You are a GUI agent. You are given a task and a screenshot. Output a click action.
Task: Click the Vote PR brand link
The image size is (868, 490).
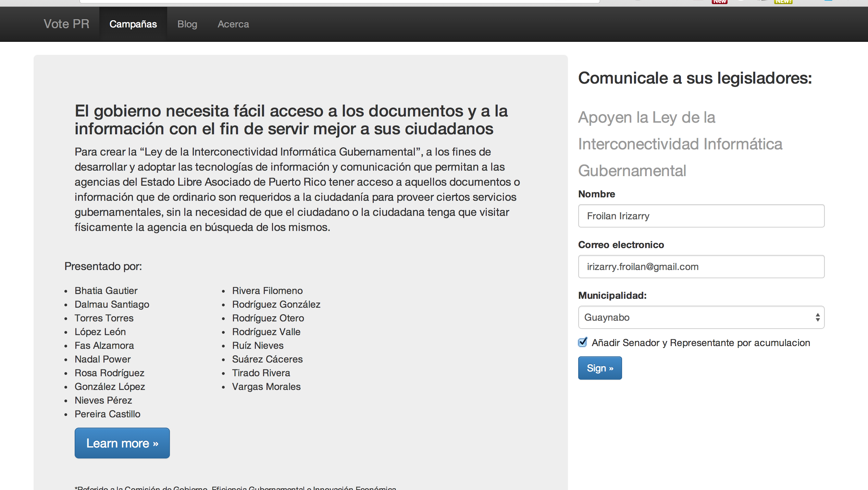[66, 24]
